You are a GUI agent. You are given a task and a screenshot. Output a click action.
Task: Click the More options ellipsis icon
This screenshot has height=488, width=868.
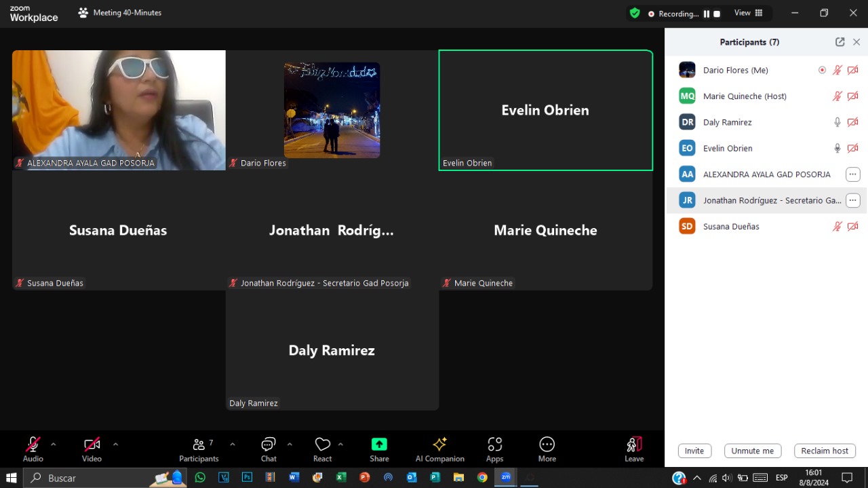tap(547, 445)
